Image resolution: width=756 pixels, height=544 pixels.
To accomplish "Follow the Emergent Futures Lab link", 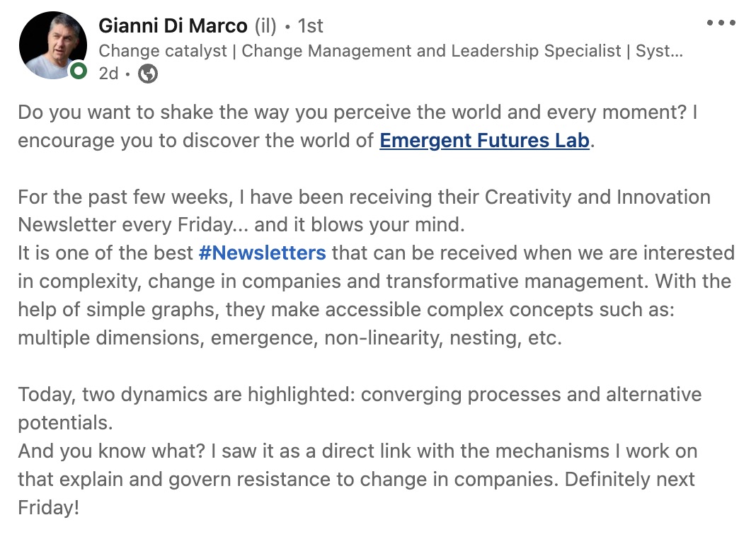I will pos(484,140).
